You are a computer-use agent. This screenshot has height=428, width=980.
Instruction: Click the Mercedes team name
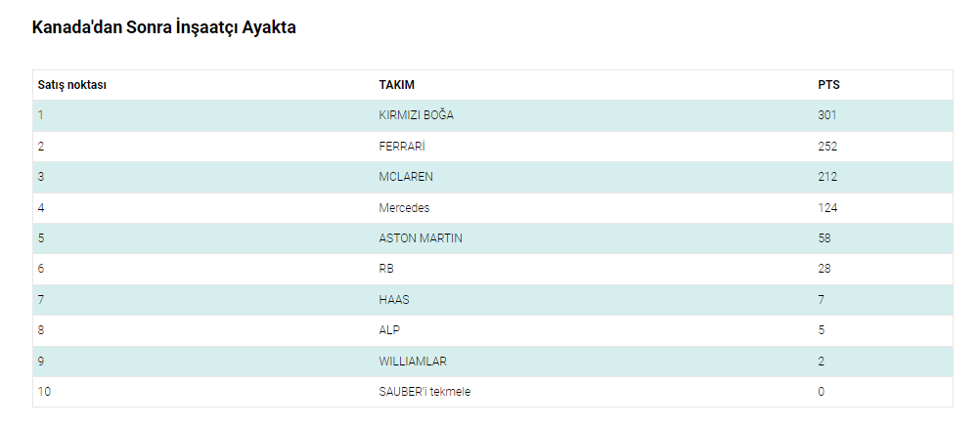pos(404,208)
